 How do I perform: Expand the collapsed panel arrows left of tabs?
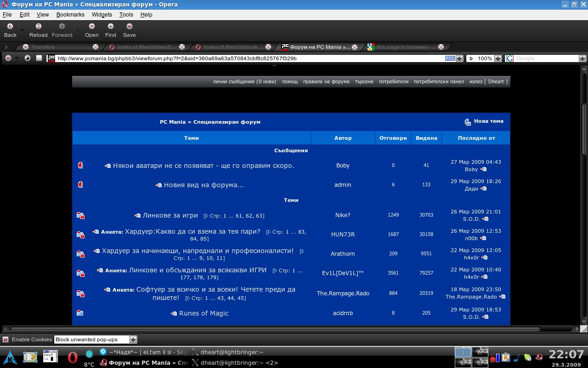point(6,47)
